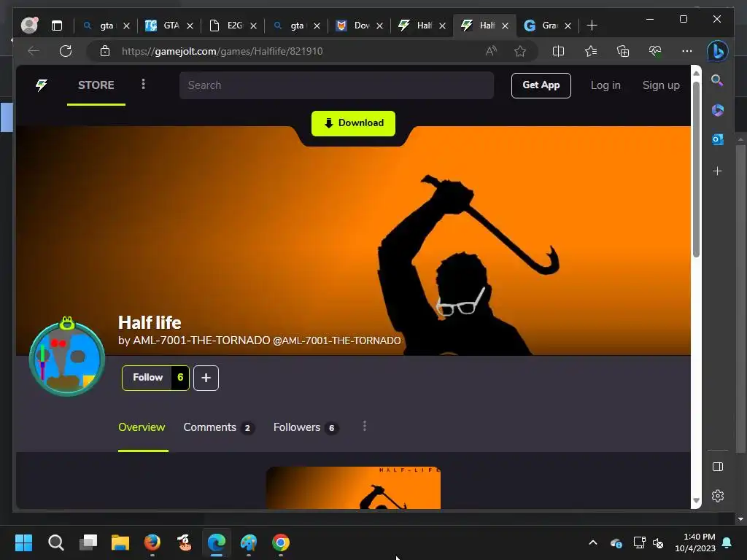Click the green Download button
Screen dimensions: 747x560
click(x=353, y=123)
